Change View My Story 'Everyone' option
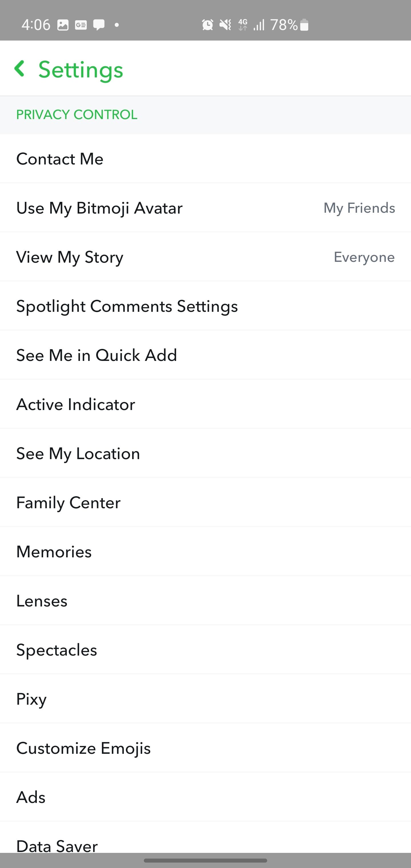 pos(364,257)
